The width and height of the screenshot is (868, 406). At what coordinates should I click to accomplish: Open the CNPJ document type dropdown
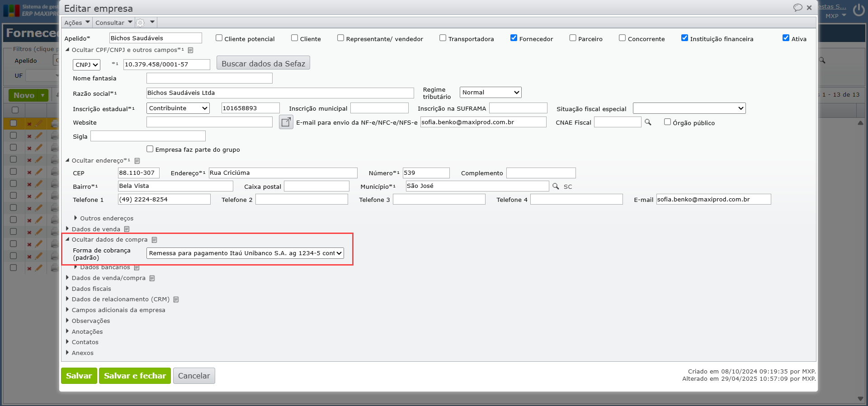point(86,65)
